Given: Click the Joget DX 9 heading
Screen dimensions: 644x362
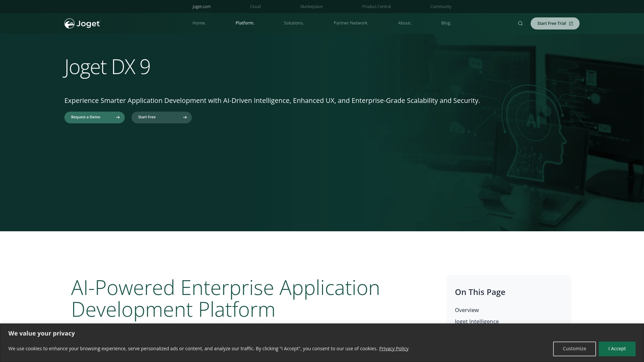Looking at the screenshot, I should click(107, 67).
